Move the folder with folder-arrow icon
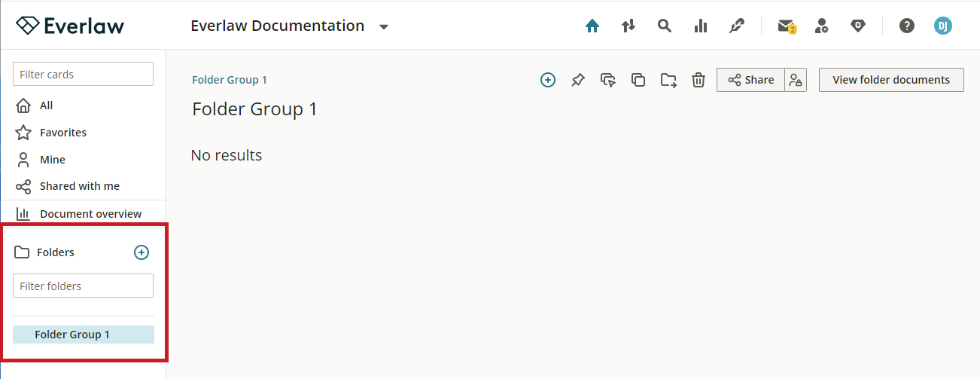This screenshot has width=980, height=379. pos(668,80)
